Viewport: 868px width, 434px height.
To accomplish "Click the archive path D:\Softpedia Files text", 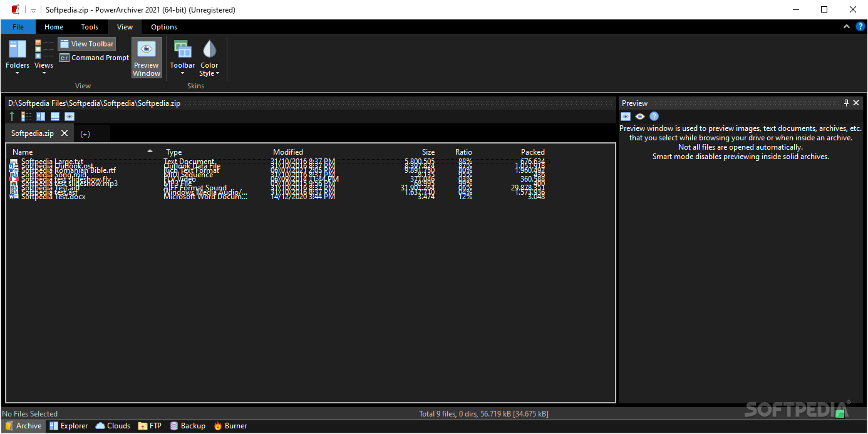I will coord(94,103).
